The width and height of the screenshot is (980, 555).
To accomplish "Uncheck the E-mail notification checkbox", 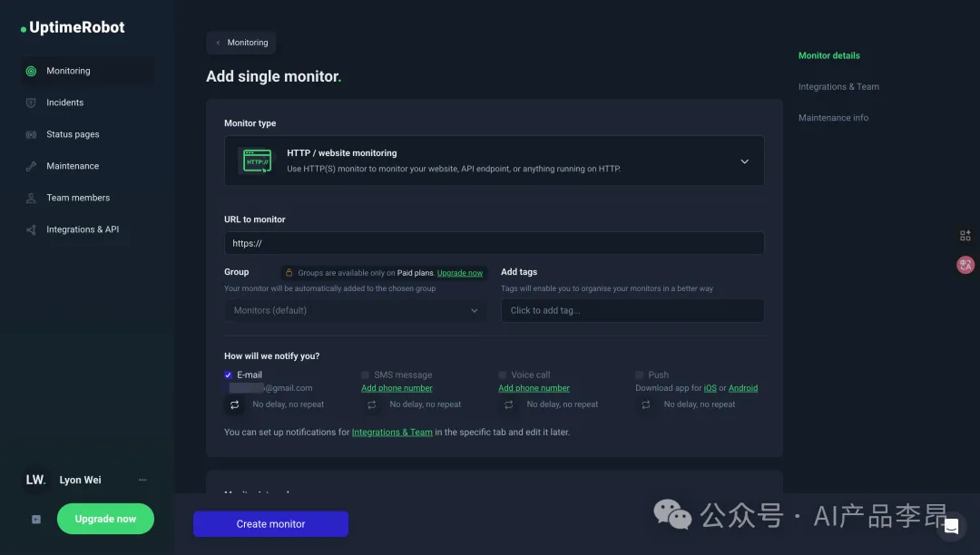I will 229,375.
